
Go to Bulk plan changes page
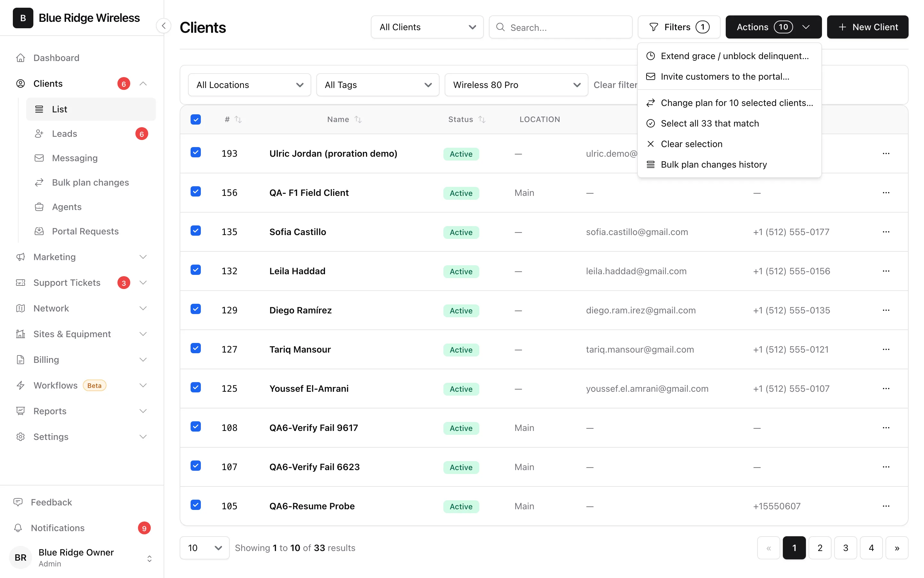coord(91,182)
